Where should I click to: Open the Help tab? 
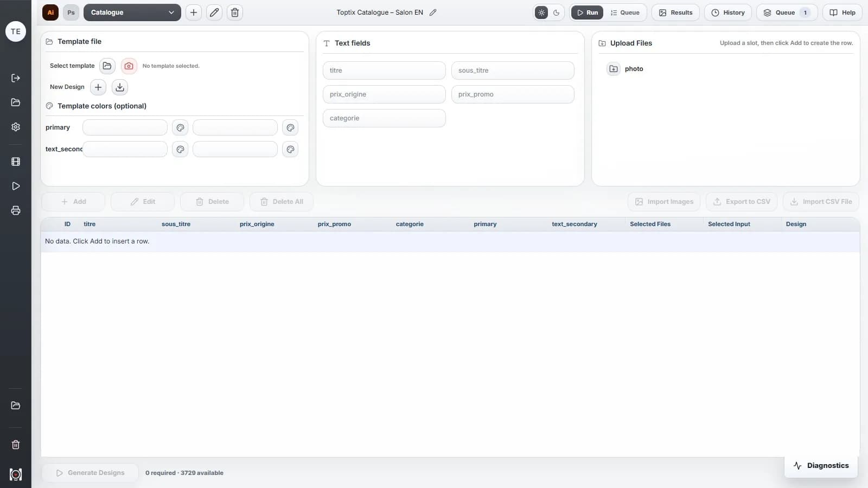843,12
